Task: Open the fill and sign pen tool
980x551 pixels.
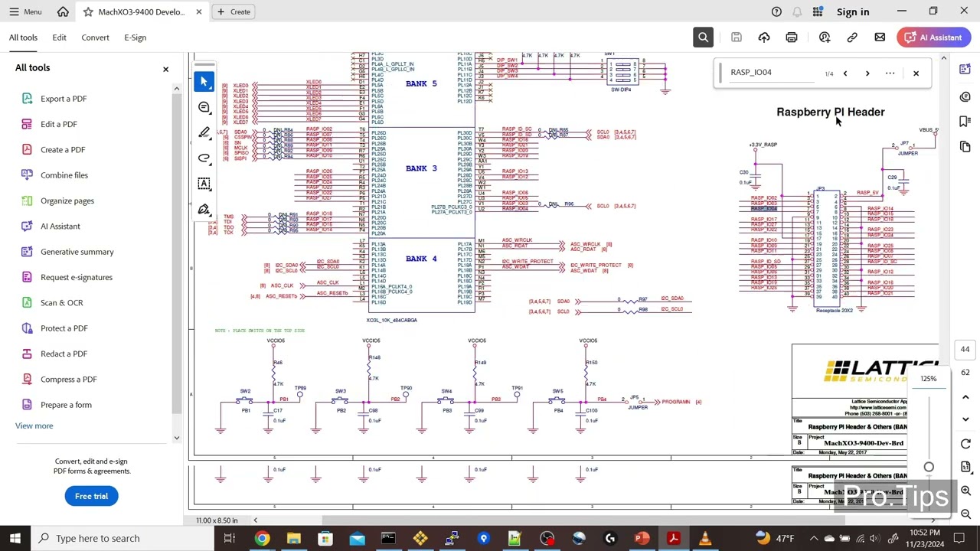Action: pyautogui.click(x=204, y=209)
